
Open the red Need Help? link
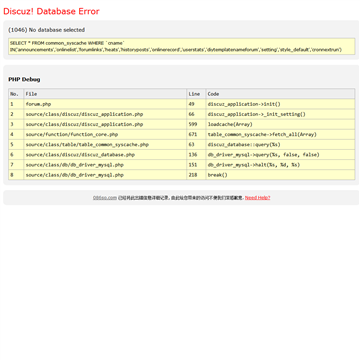[x=257, y=198]
